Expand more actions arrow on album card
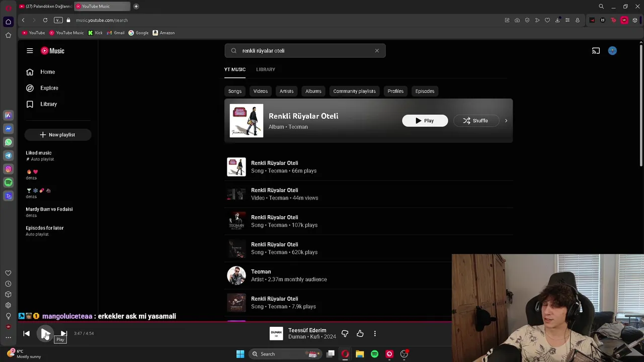644x362 pixels. pyautogui.click(x=506, y=121)
